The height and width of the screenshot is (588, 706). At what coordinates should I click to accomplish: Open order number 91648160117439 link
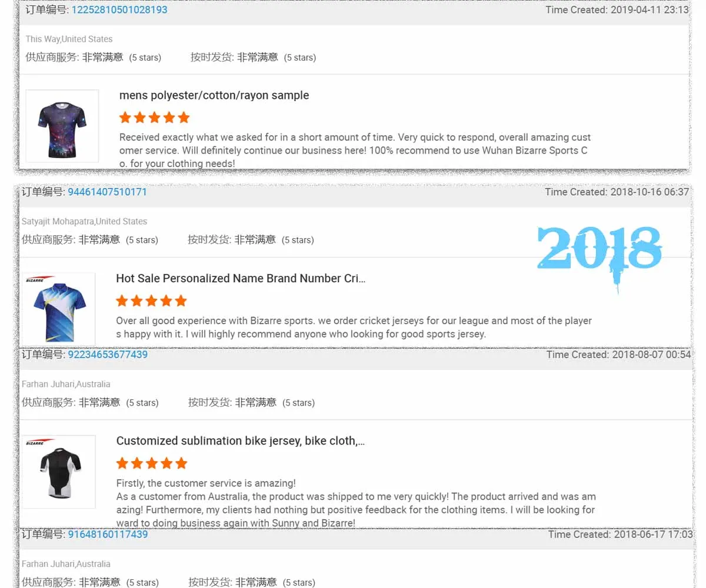pyautogui.click(x=108, y=534)
